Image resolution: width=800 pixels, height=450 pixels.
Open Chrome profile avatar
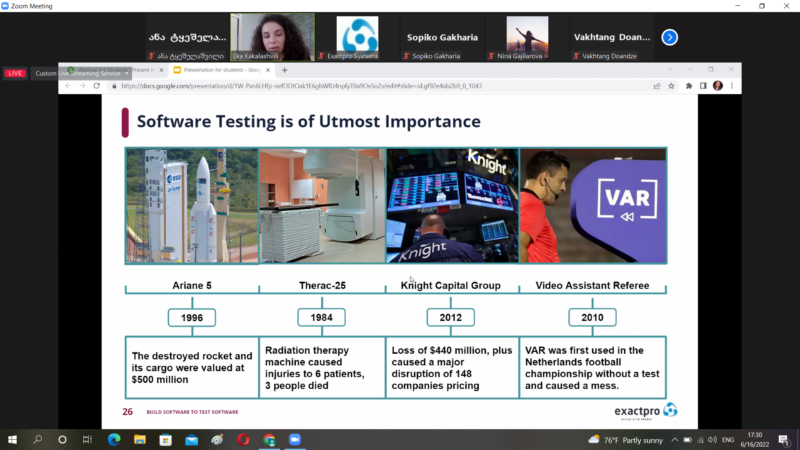coord(718,86)
